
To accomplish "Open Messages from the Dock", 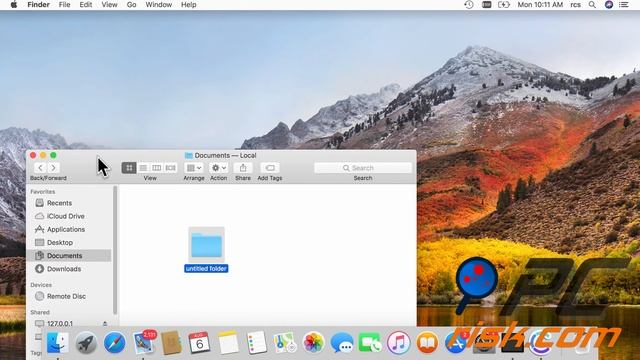I will point(342,342).
